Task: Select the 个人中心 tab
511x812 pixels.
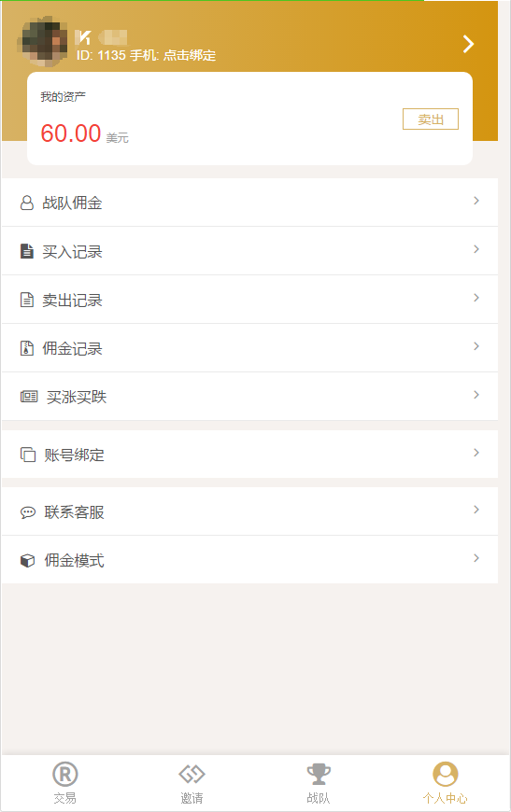Action: tap(446, 782)
